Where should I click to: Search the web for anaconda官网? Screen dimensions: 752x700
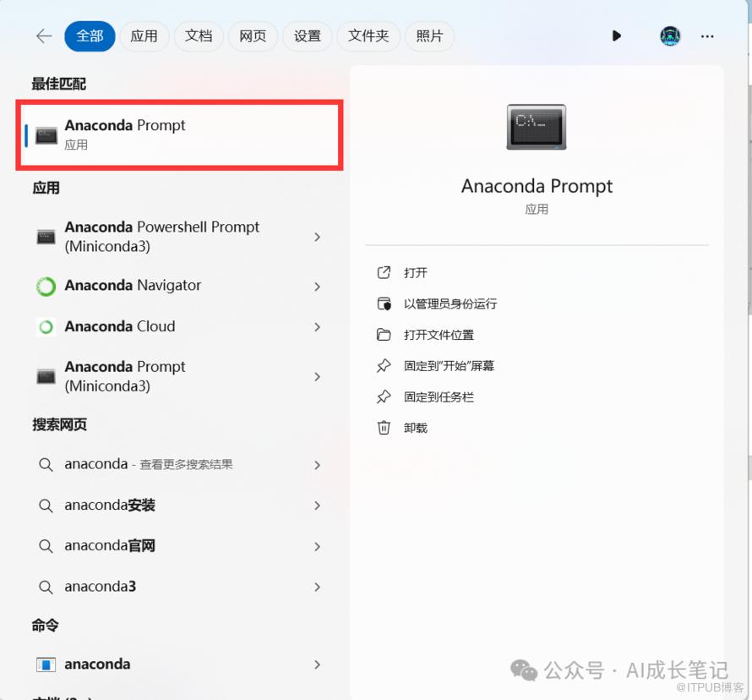pos(180,546)
